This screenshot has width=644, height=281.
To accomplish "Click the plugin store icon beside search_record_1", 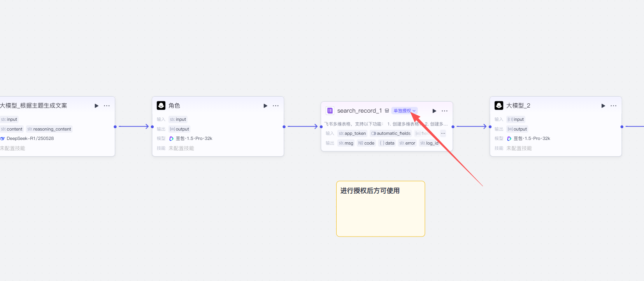I will 387,111.
